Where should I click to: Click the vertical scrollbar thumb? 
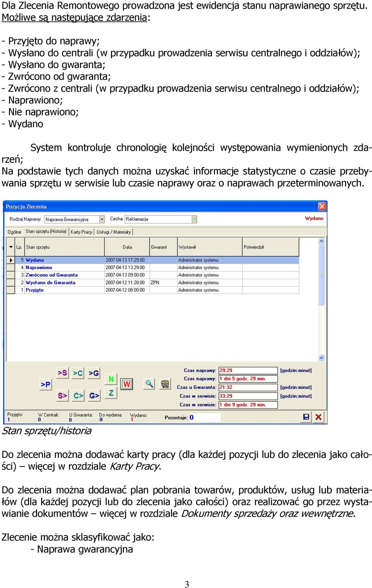321,275
